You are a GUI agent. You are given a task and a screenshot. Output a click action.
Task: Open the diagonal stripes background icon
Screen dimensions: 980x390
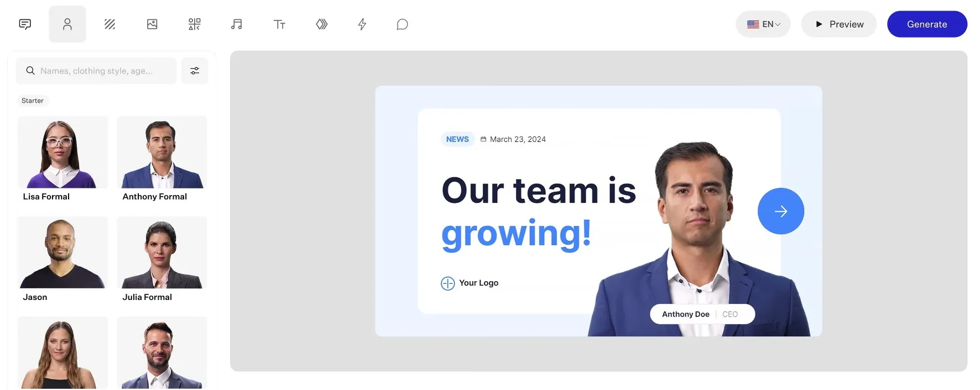[x=110, y=24]
